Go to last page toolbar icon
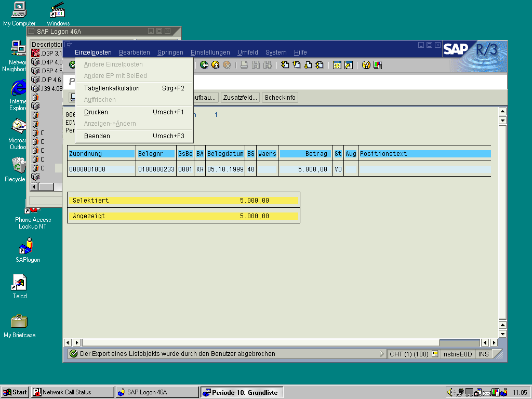Image resolution: width=532 pixels, height=399 pixels. click(x=320, y=65)
